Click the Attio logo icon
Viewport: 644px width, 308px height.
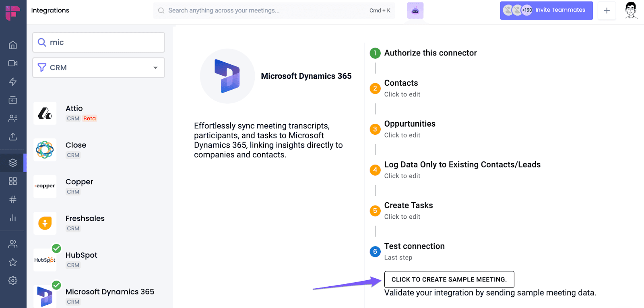[45, 113]
